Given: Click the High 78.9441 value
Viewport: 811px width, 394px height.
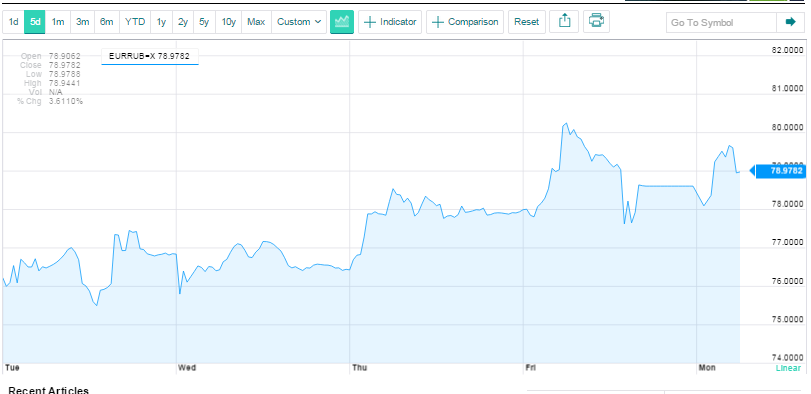Looking at the screenshot, I should pos(64,83).
